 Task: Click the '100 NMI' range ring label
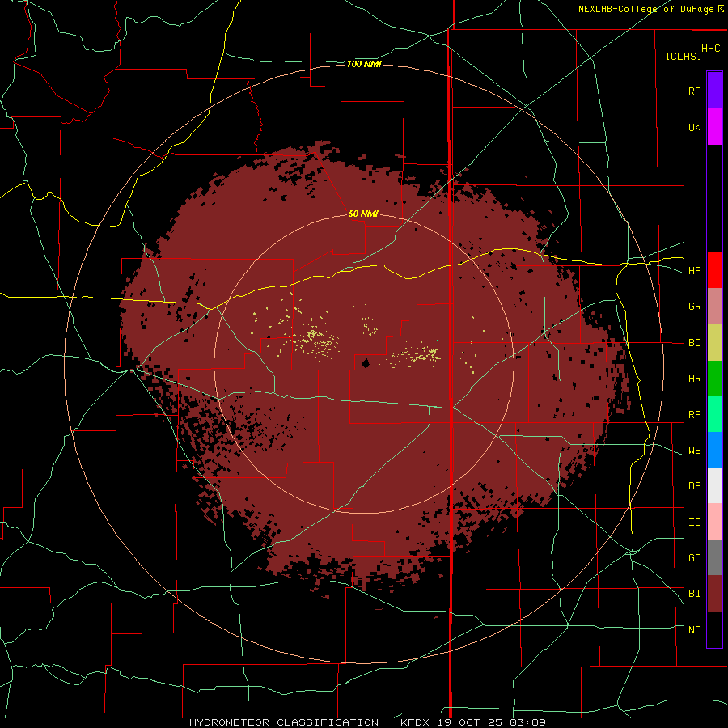pos(364,64)
